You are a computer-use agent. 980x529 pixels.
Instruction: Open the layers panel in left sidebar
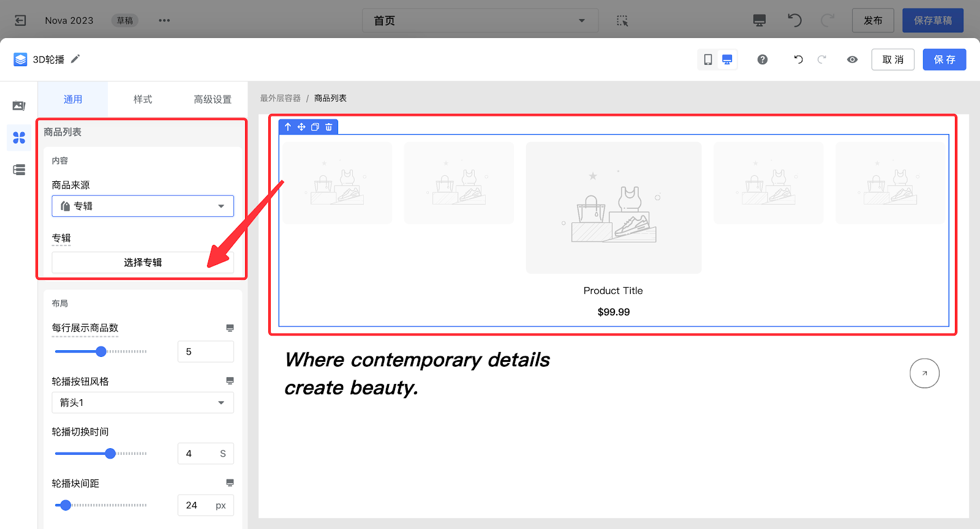tap(19, 170)
